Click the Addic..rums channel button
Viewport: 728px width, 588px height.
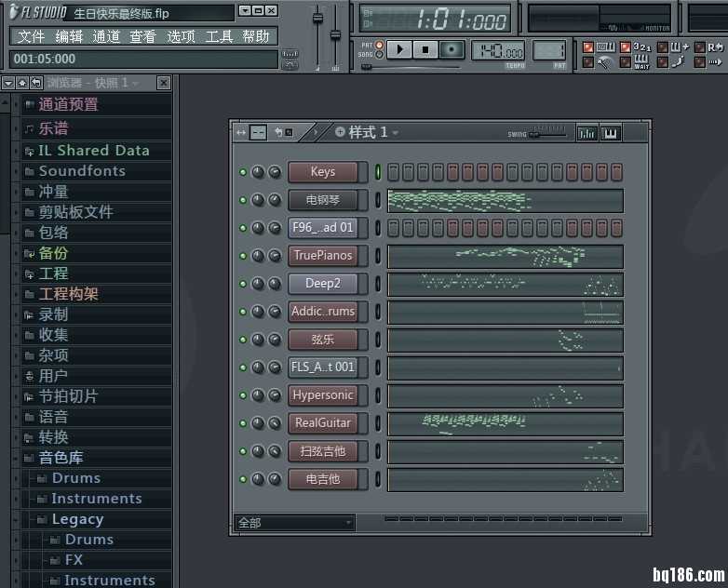[323, 312]
